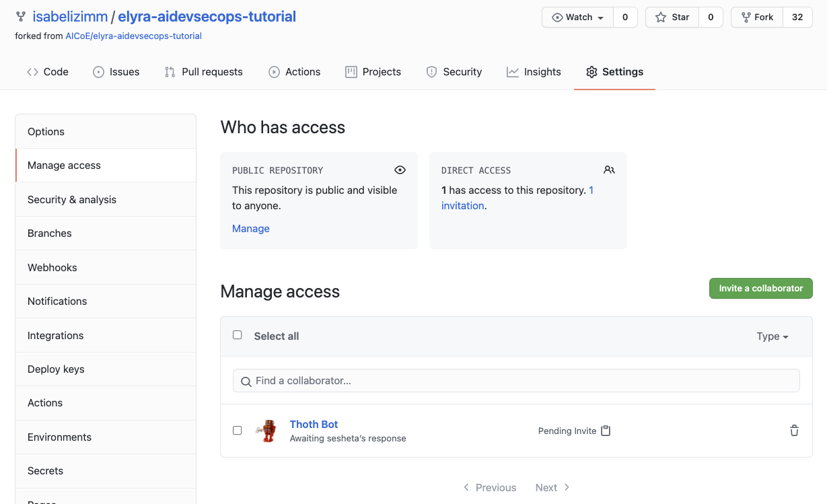Screen dimensions: 827x504
Task: Click the eye icon in the Public Repository card
Action: (400, 170)
